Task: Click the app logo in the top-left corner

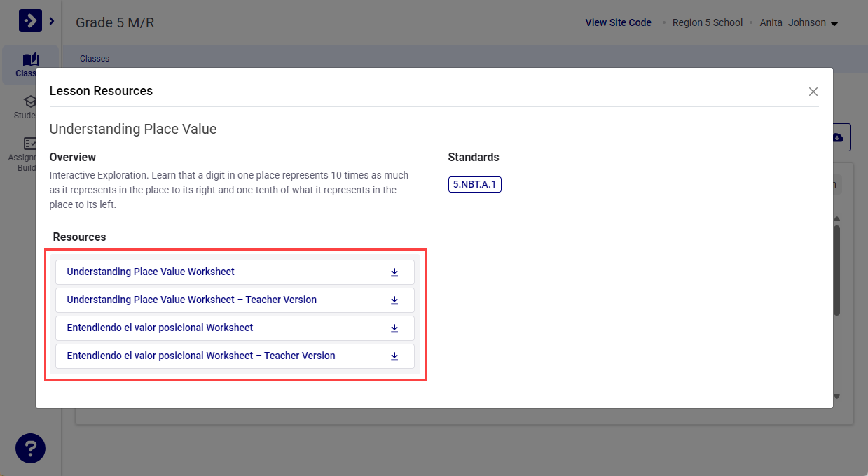Action: tap(30, 22)
